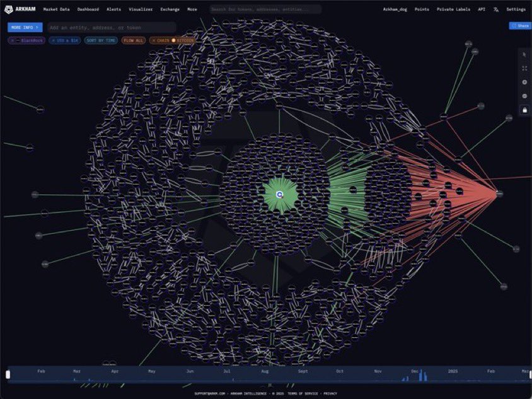Select the central Coinbase node
Screen dimensions: 532x399
[x=279, y=194]
